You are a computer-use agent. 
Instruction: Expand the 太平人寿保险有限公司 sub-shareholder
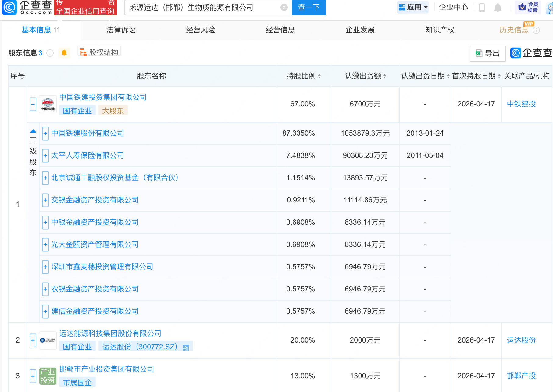pos(45,156)
